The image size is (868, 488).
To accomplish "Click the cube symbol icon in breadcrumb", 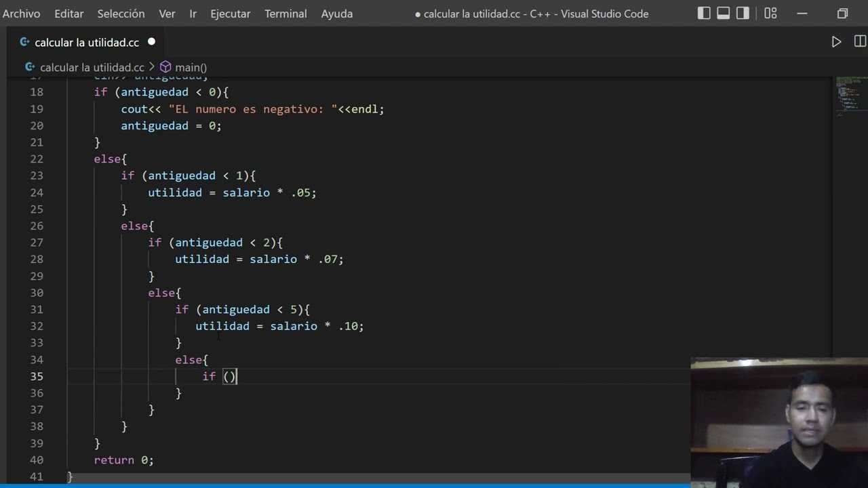I will tap(165, 67).
